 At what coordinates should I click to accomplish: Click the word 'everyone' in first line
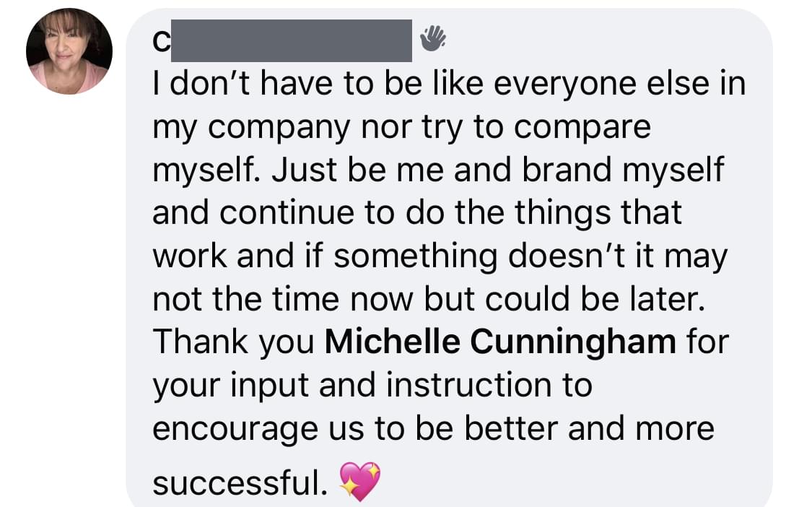pos(565,84)
